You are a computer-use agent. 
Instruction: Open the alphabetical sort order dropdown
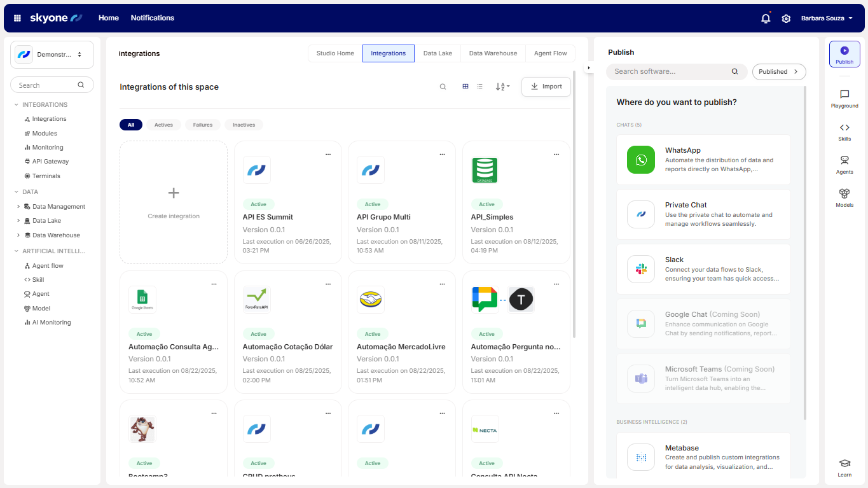click(502, 87)
